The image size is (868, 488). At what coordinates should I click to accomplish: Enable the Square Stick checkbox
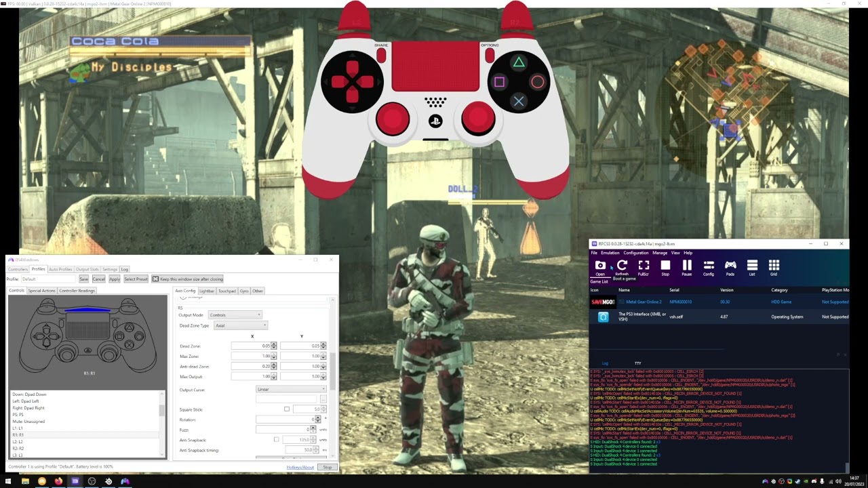(287, 409)
